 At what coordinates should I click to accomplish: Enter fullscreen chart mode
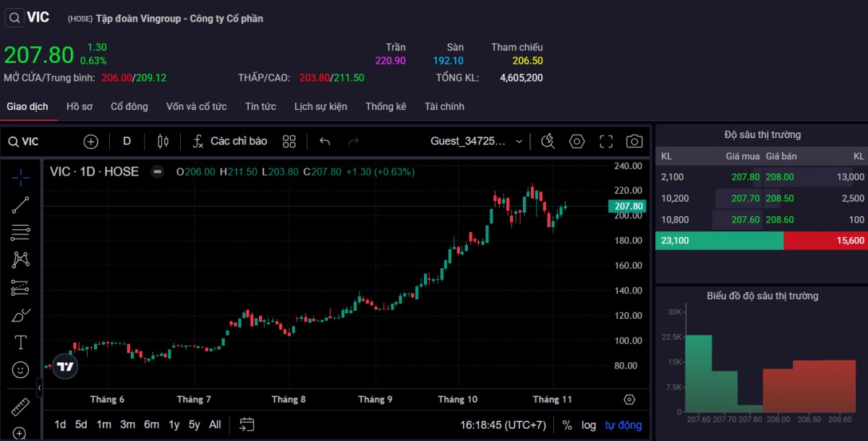tap(606, 142)
